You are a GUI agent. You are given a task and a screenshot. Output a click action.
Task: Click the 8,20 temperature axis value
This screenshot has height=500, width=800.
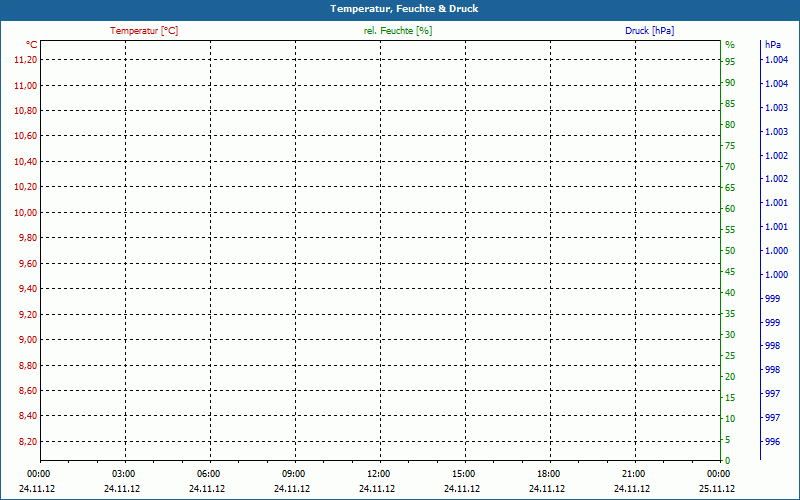click(28, 441)
